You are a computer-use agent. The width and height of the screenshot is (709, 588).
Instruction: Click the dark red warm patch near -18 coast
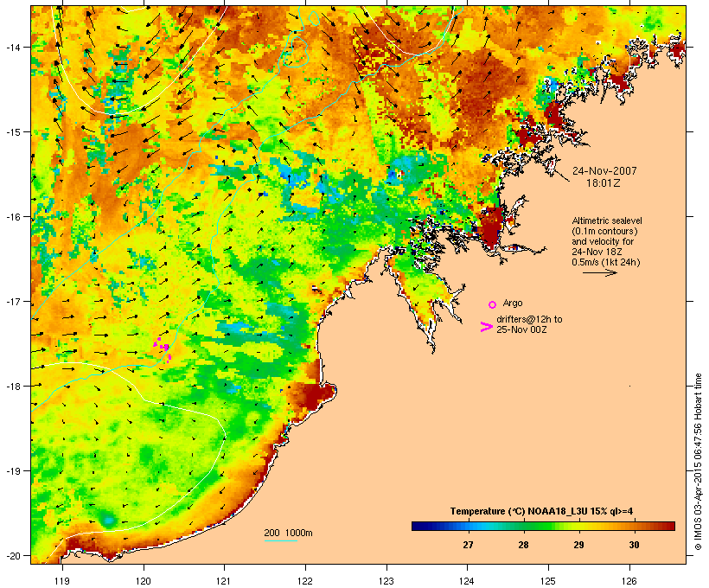[314, 394]
